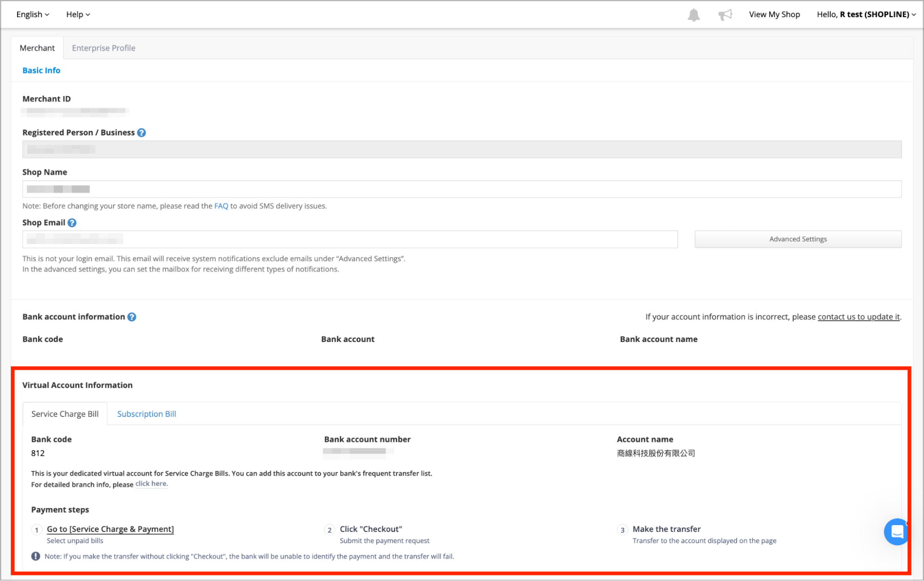Screen dimensions: 924x581
Task: Click View My Shop link
Action: click(x=774, y=14)
